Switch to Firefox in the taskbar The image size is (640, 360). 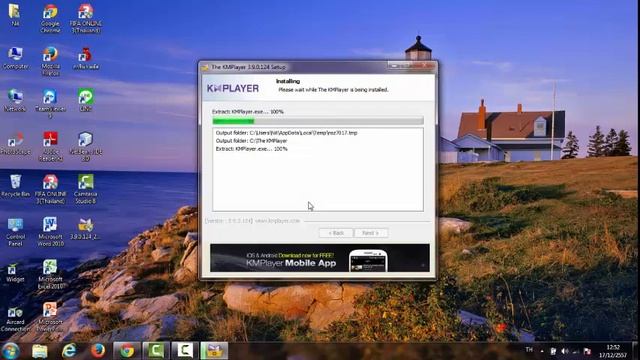pyautogui.click(x=98, y=351)
